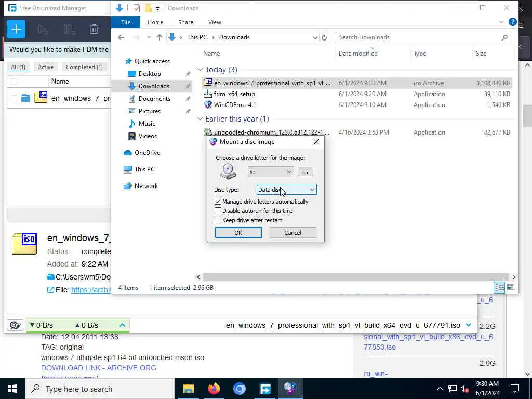This screenshot has height=399, width=532.
Task: Click the Explorer horizontal scrollbar
Action: point(355,277)
